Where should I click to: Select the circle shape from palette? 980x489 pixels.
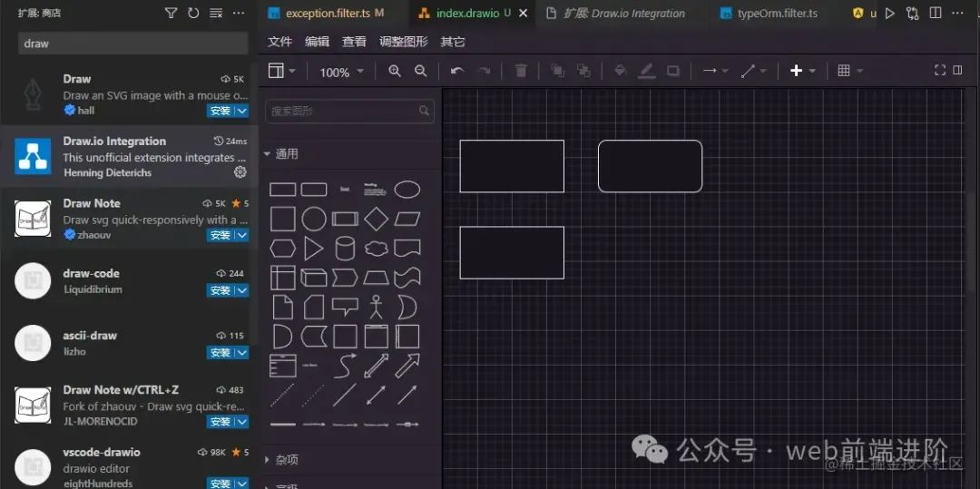pos(314,219)
